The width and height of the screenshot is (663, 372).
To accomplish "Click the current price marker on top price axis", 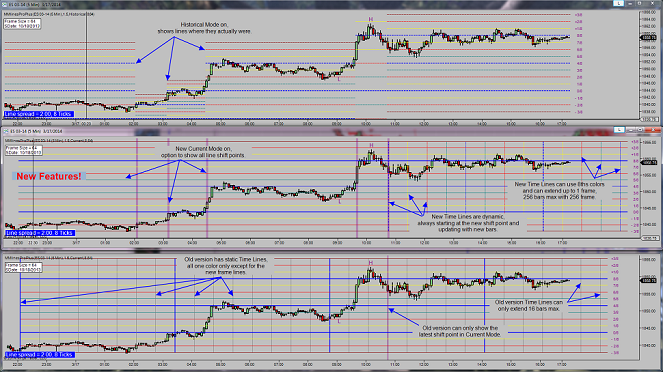I will pos(649,38).
